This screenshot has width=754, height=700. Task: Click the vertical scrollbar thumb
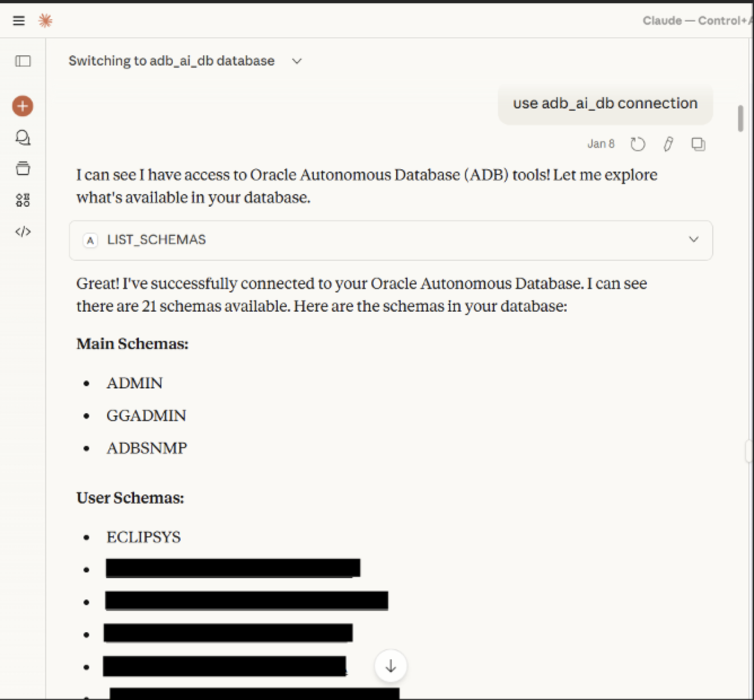(740, 119)
